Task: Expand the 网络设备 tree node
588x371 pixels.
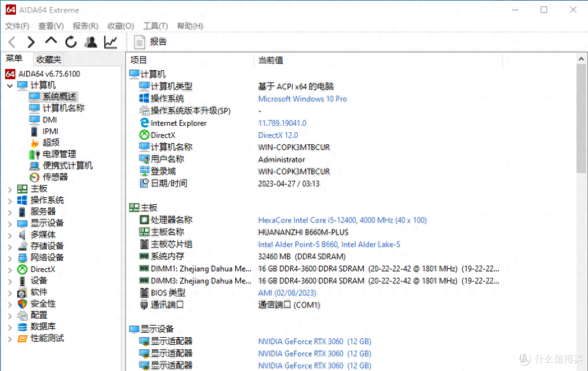Action: click(x=10, y=258)
